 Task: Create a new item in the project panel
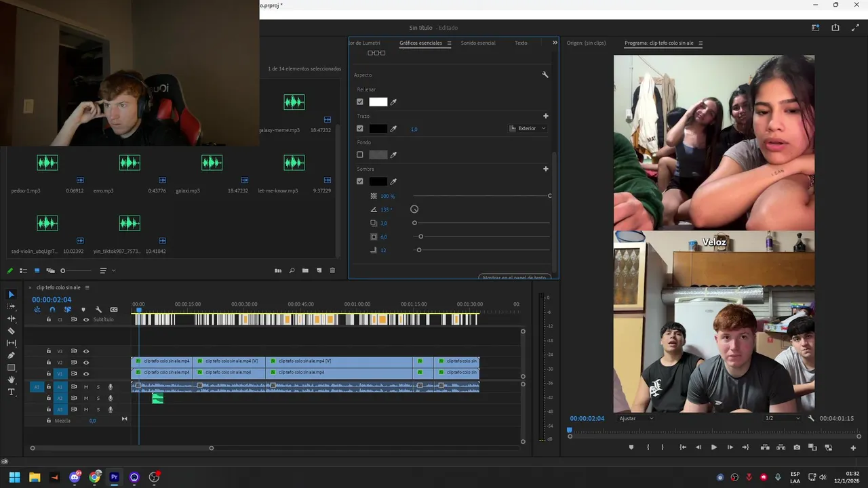pyautogui.click(x=319, y=270)
